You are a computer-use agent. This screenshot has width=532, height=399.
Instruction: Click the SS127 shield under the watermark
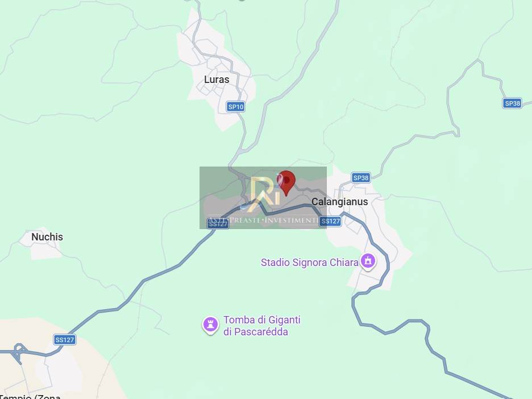(218, 223)
